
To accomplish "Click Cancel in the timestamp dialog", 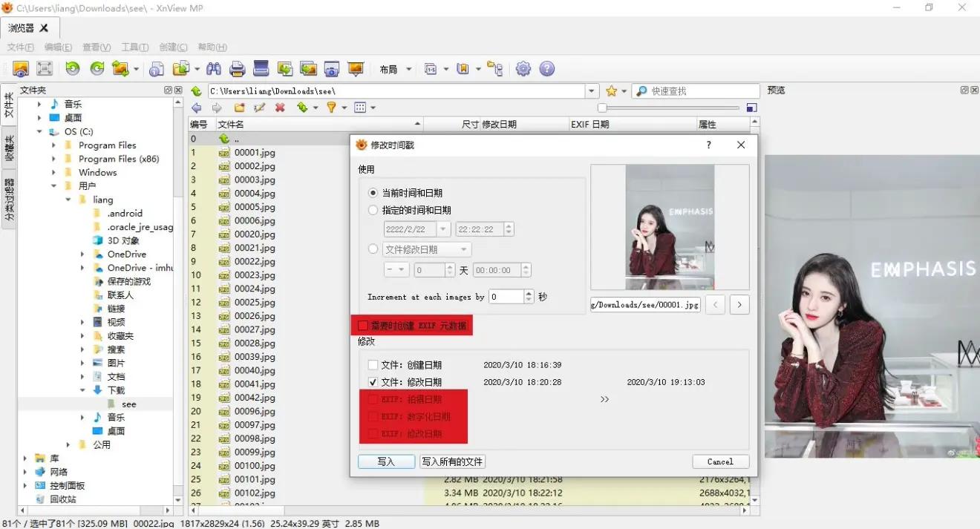I will tap(719, 461).
